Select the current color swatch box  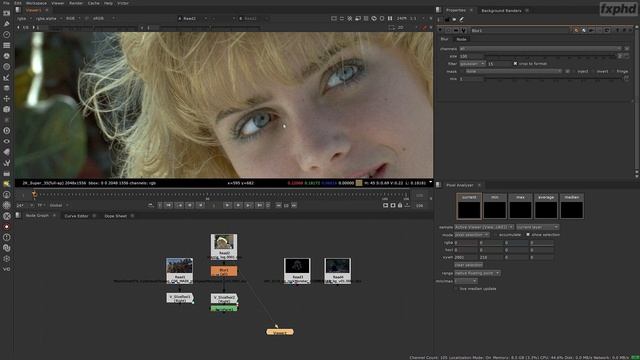tap(469, 206)
